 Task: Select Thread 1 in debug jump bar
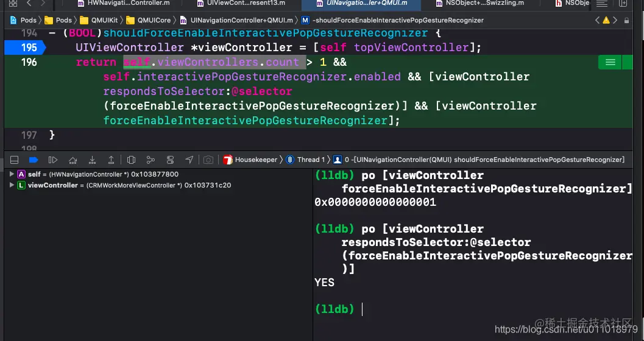(305, 160)
